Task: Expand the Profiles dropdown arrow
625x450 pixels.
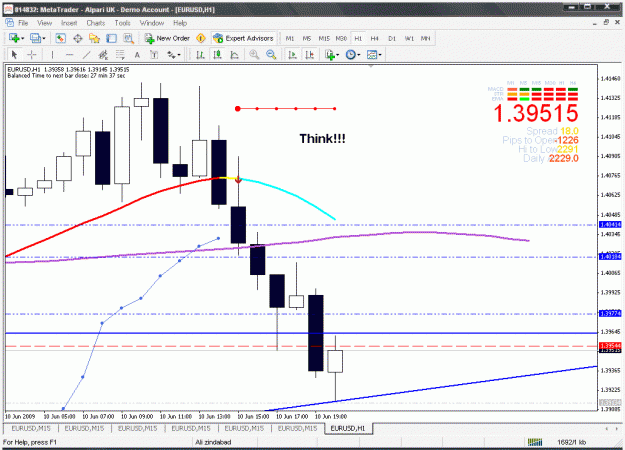Action: (x=44, y=39)
